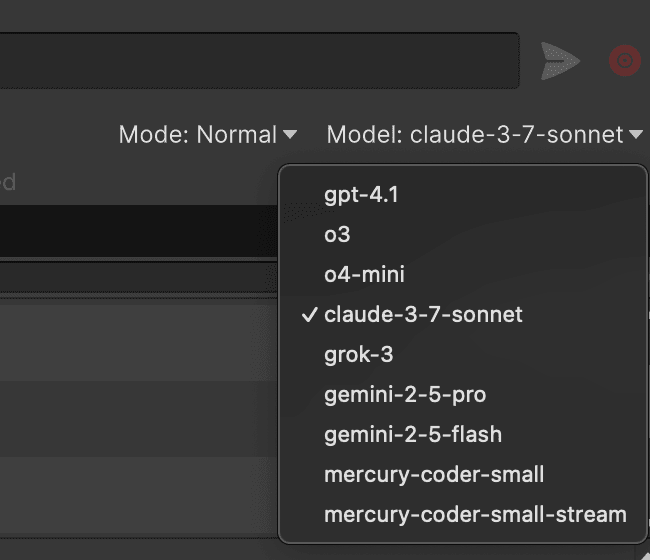Pick o4-mini in the model menu

pos(364,274)
